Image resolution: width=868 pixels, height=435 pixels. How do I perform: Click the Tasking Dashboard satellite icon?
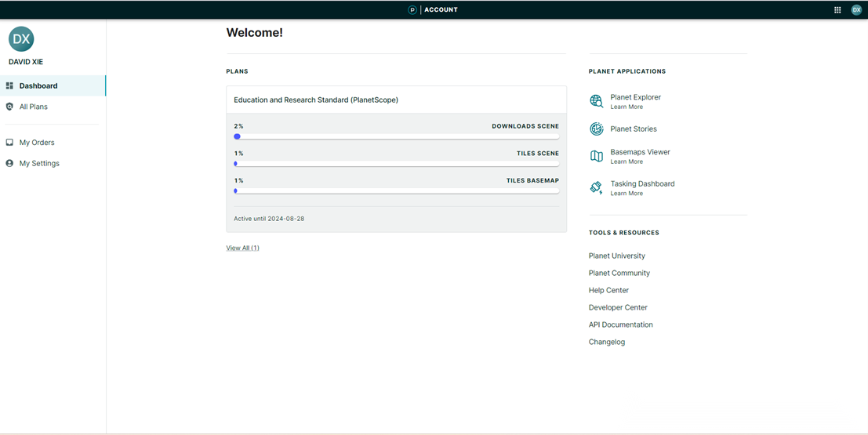[596, 187]
